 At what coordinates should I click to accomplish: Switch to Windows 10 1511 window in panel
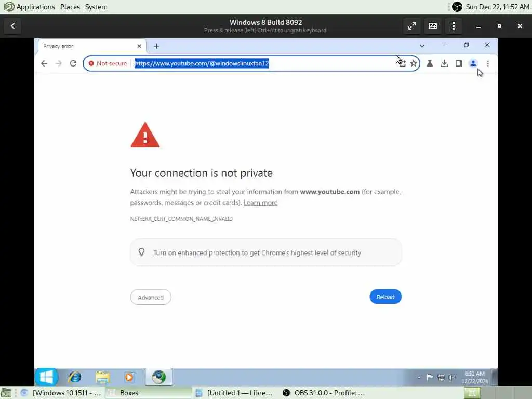click(x=61, y=393)
